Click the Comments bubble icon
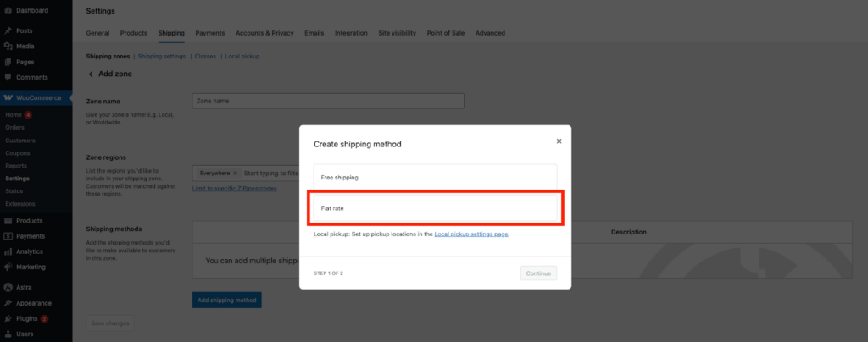The width and height of the screenshot is (868, 342). pyautogui.click(x=8, y=77)
